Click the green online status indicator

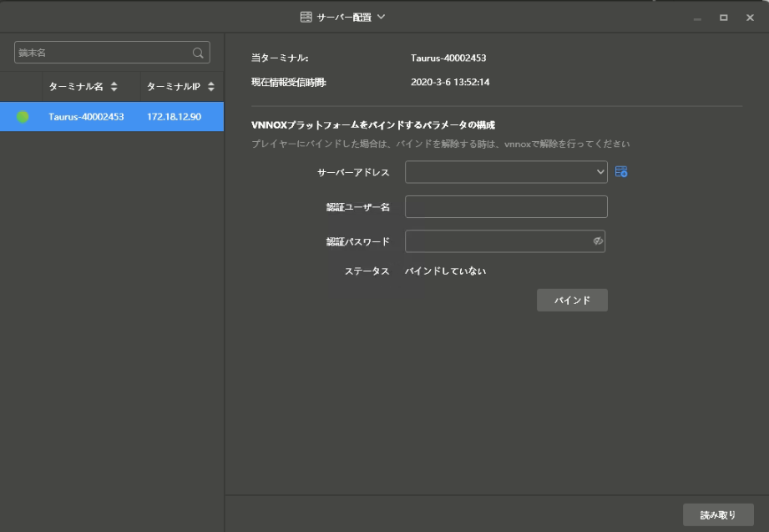pos(23,117)
